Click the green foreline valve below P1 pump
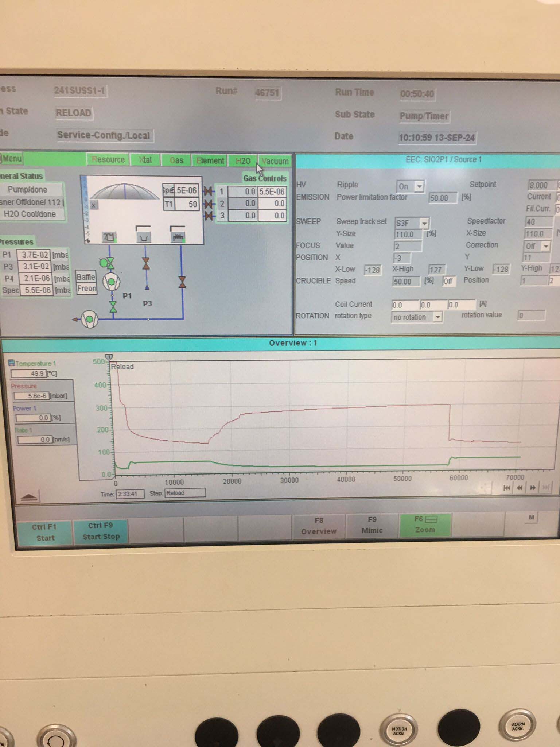 tap(113, 307)
